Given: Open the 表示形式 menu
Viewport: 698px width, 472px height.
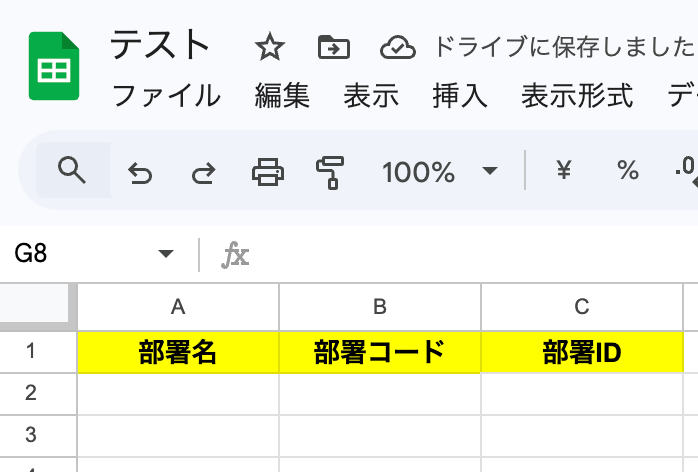Looking at the screenshot, I should pos(577,96).
